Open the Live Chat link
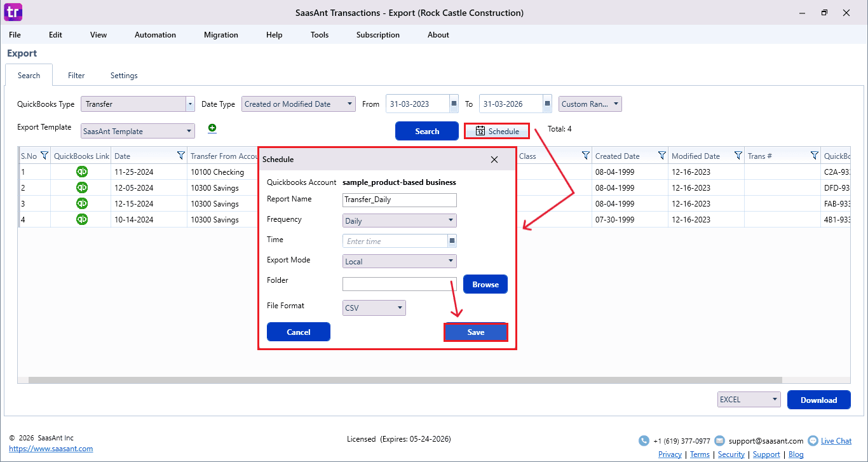Image resolution: width=868 pixels, height=462 pixels. [836, 441]
